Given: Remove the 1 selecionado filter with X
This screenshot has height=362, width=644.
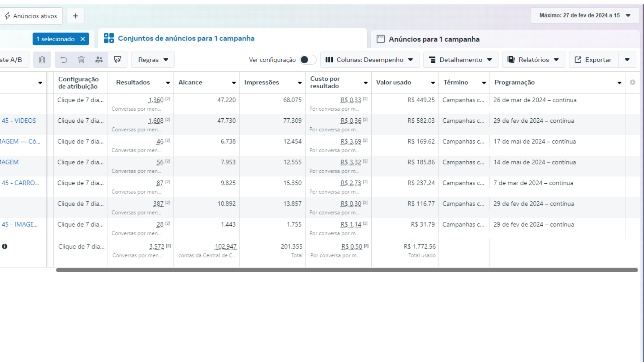Looking at the screenshot, I should 83,39.
